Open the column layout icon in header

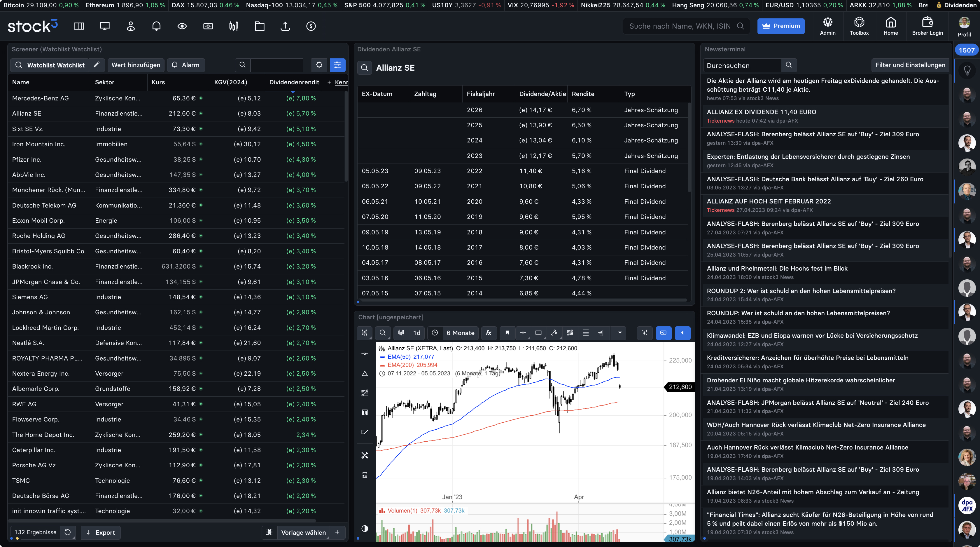[x=79, y=26]
